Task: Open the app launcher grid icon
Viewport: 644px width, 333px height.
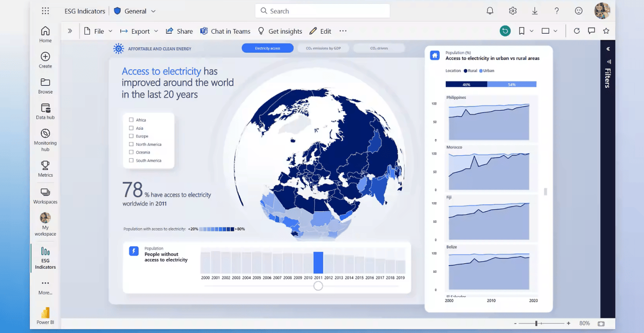Action: pyautogui.click(x=45, y=11)
